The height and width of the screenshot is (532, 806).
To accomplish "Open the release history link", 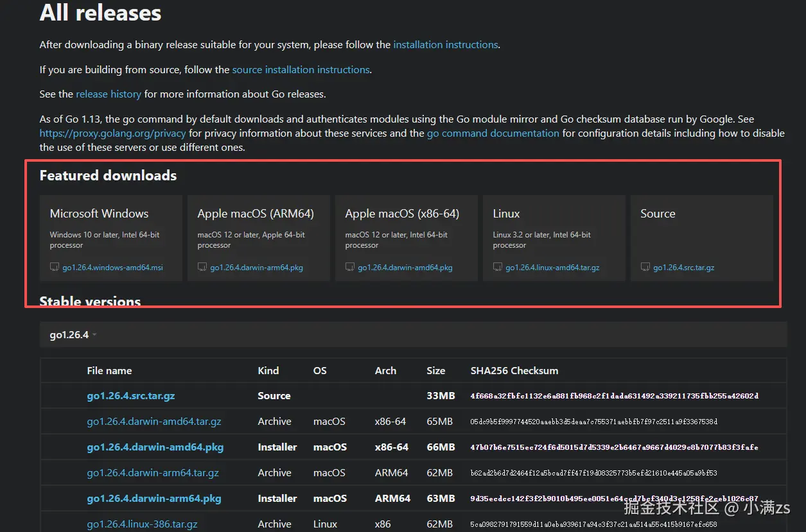I will (x=109, y=94).
